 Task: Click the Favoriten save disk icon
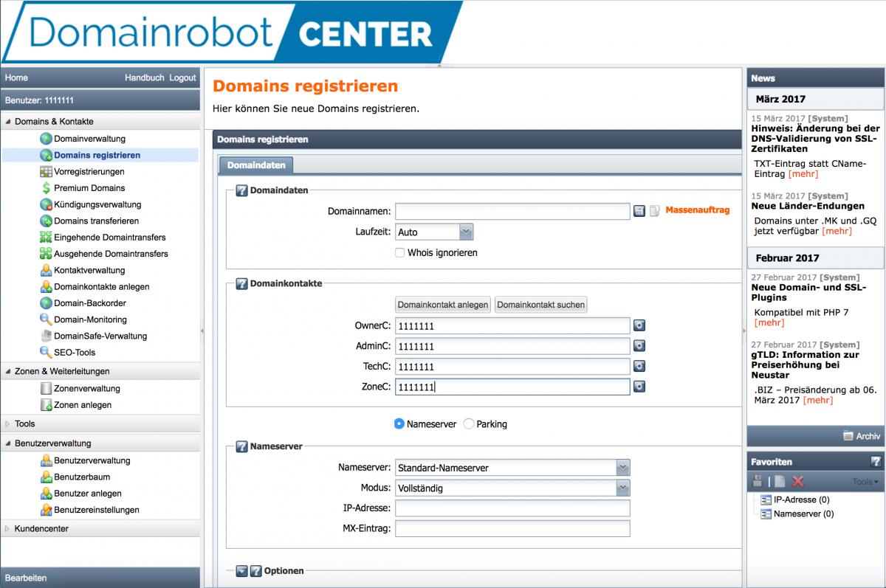tap(757, 482)
